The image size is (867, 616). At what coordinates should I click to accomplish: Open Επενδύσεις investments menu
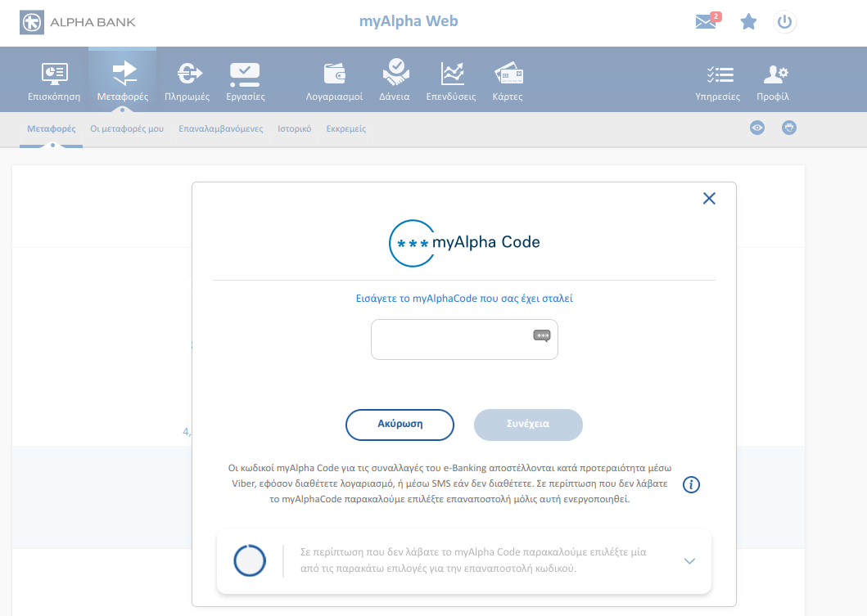451,81
